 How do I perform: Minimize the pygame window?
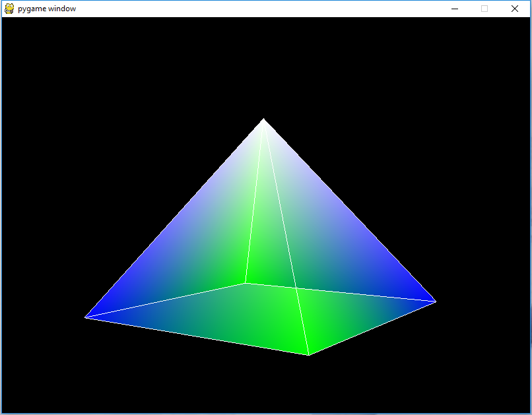tap(455, 9)
